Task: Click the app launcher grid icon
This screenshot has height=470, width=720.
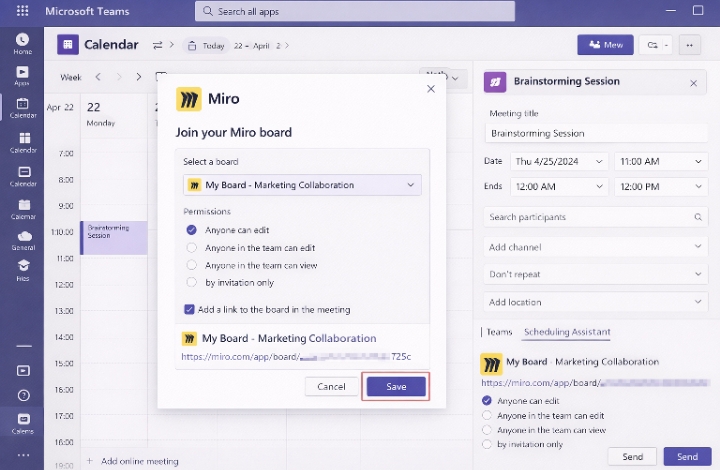Action: [21, 11]
